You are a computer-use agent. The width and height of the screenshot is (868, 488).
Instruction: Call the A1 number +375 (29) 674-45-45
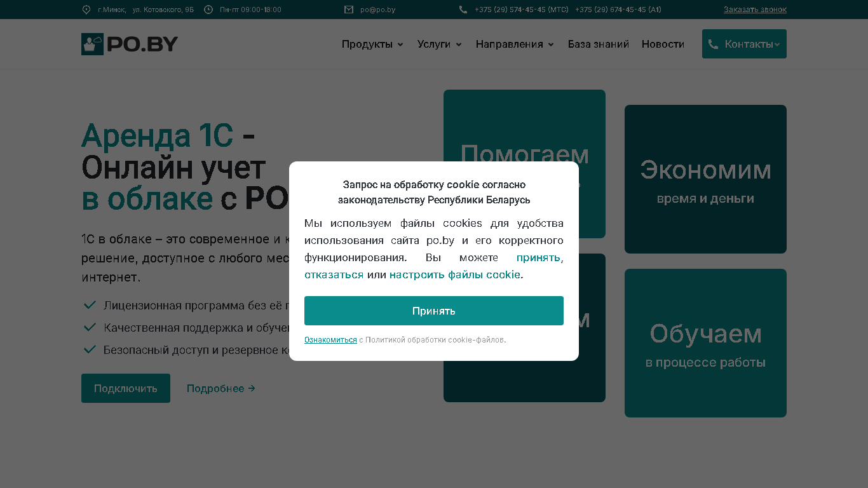coord(618,10)
